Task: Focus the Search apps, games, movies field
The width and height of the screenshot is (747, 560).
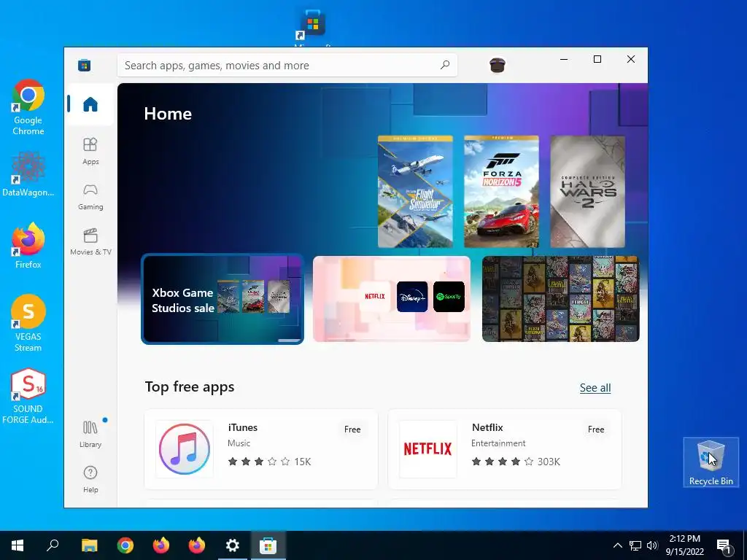Action: click(x=287, y=65)
